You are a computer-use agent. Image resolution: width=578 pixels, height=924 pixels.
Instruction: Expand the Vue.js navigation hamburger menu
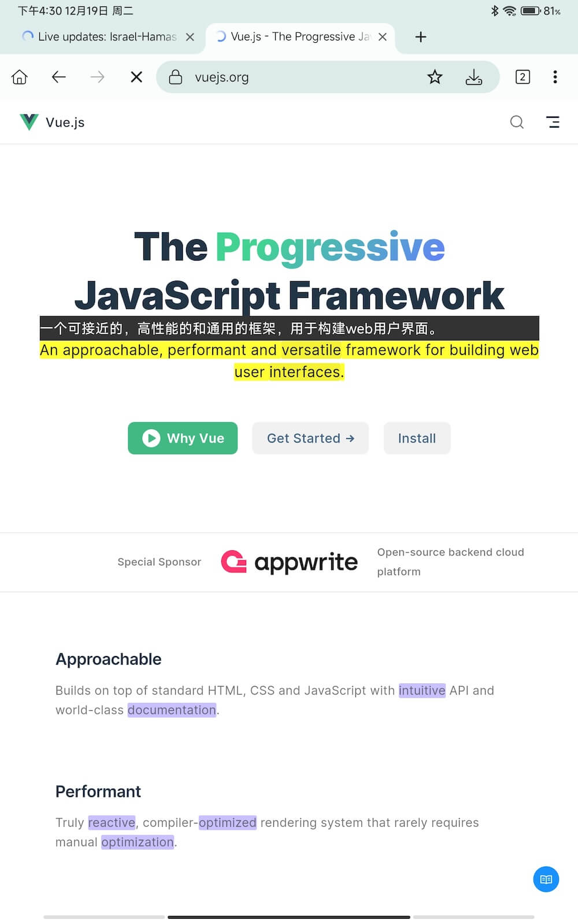tap(553, 122)
